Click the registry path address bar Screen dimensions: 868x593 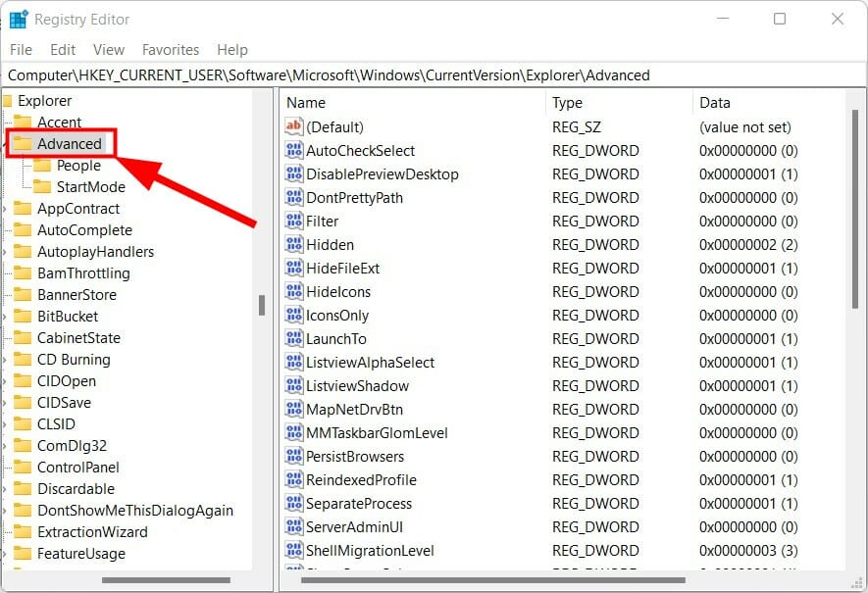(x=433, y=75)
